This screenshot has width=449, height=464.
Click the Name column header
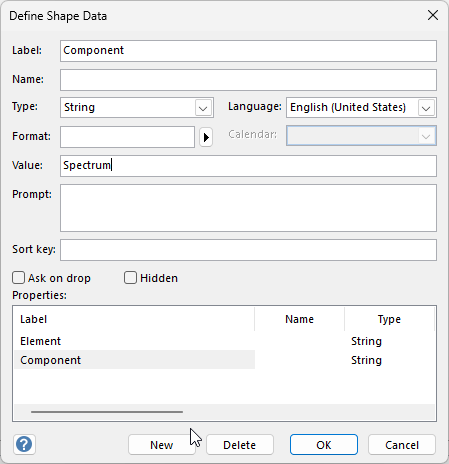pos(299,319)
